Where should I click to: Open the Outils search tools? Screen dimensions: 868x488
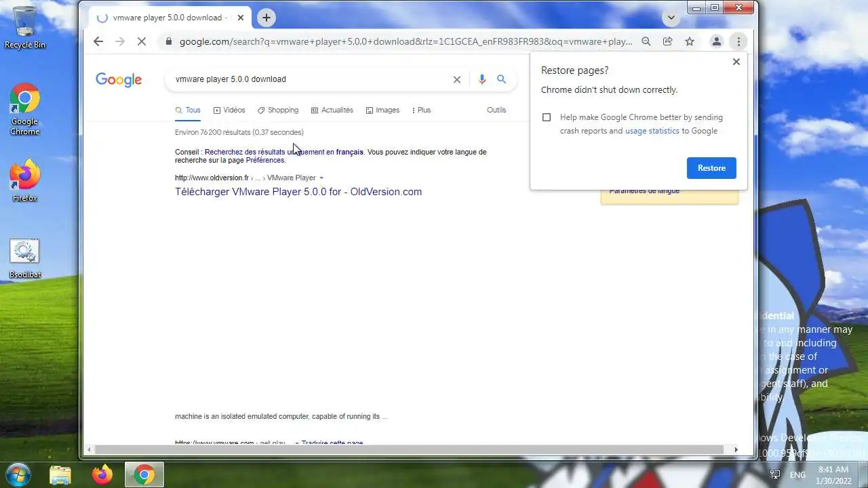point(496,110)
